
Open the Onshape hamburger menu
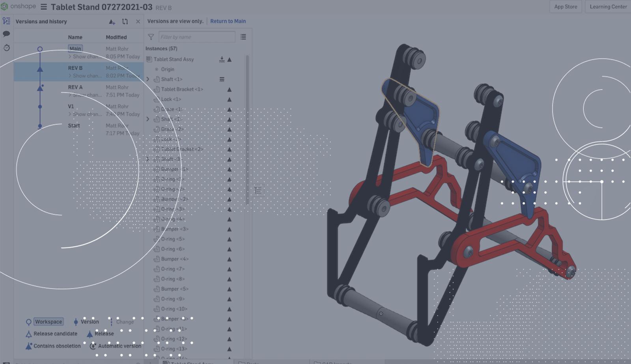pyautogui.click(x=44, y=7)
